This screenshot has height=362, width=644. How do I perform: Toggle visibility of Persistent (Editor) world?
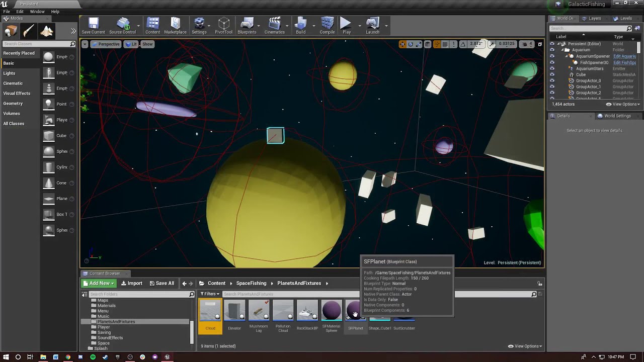tap(552, 44)
